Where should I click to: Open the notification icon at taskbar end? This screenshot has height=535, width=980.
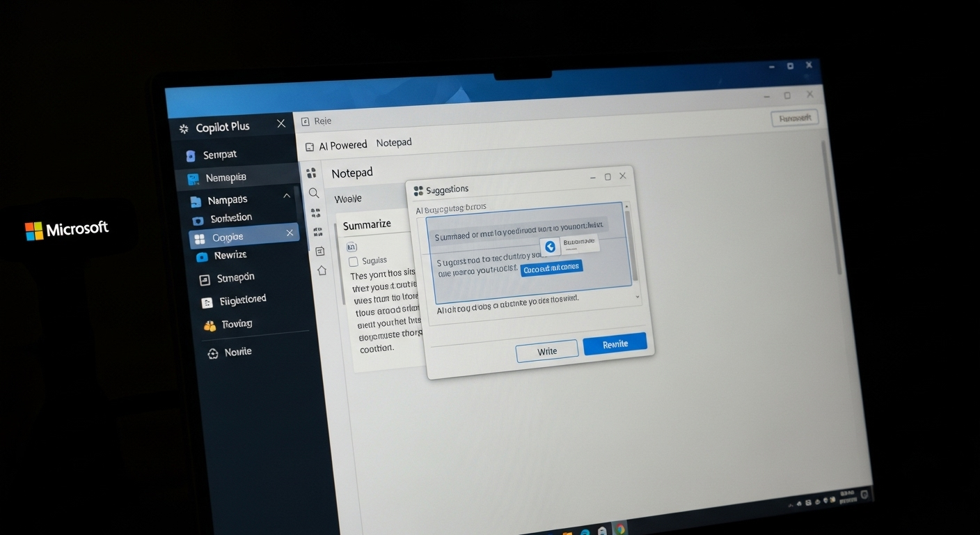pyautogui.click(x=866, y=495)
